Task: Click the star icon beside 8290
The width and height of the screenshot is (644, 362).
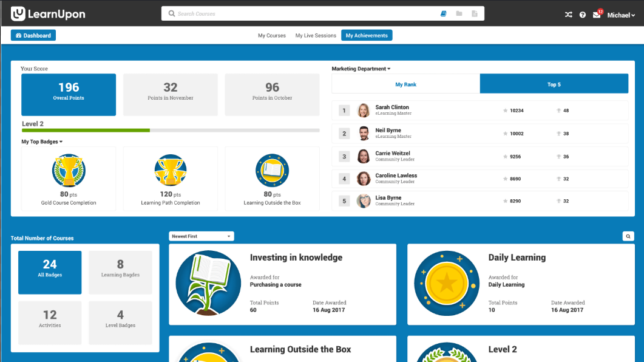Action: pyautogui.click(x=505, y=201)
